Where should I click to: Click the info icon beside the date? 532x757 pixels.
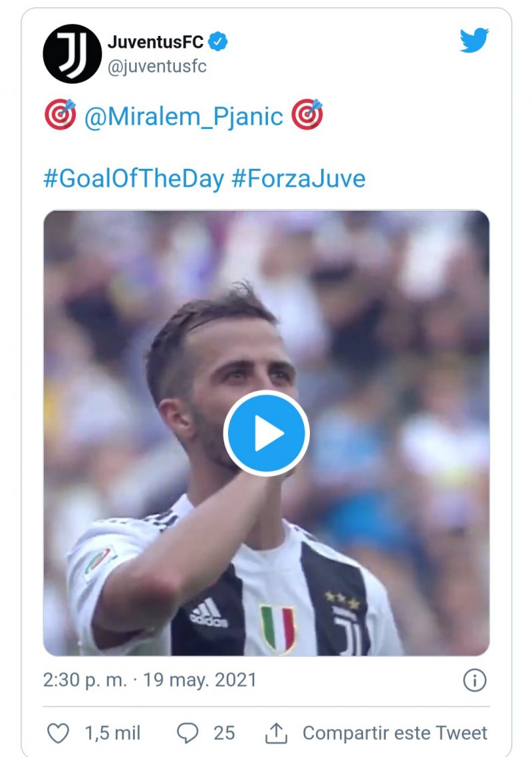474,680
